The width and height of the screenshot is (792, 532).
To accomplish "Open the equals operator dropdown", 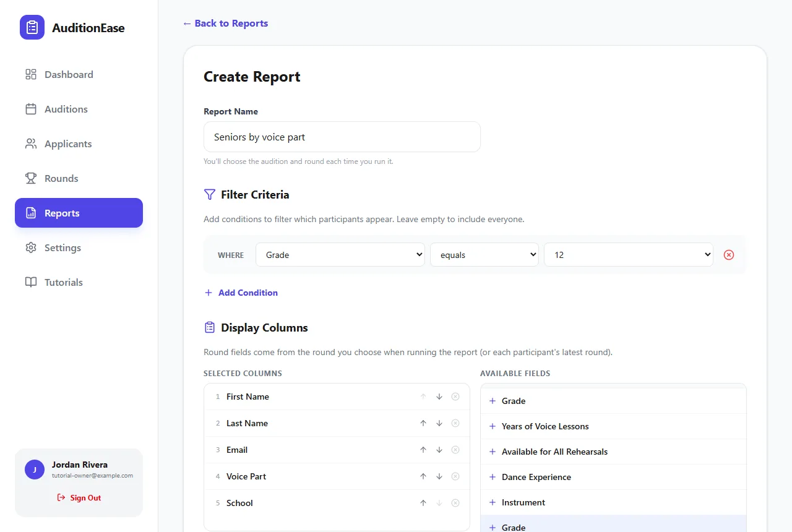I will click(x=484, y=255).
